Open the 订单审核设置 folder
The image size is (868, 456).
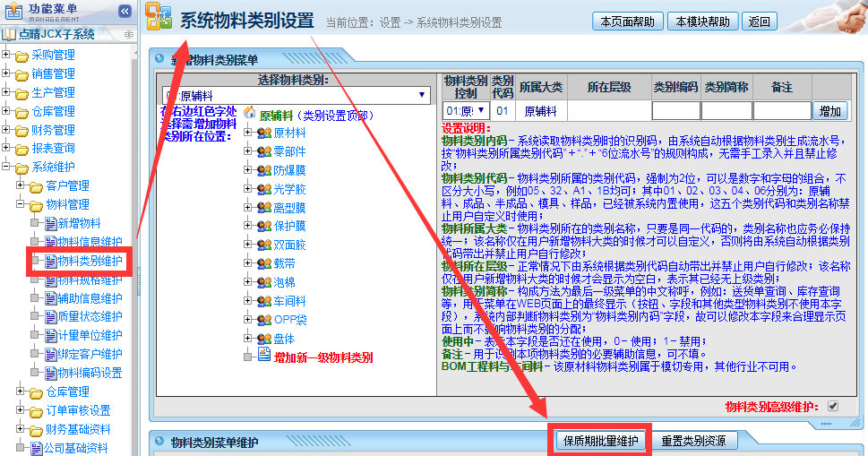(x=78, y=410)
